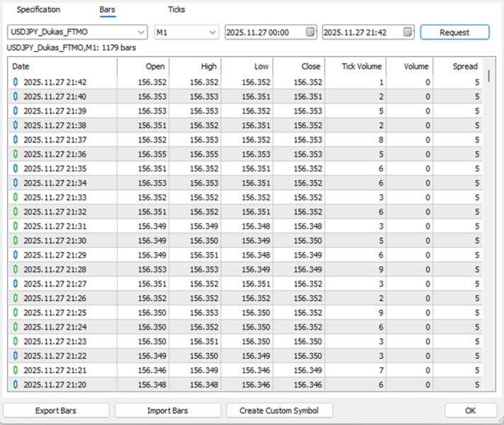Click the status text showing 1179 bars
The image size is (504, 425).
(72, 47)
